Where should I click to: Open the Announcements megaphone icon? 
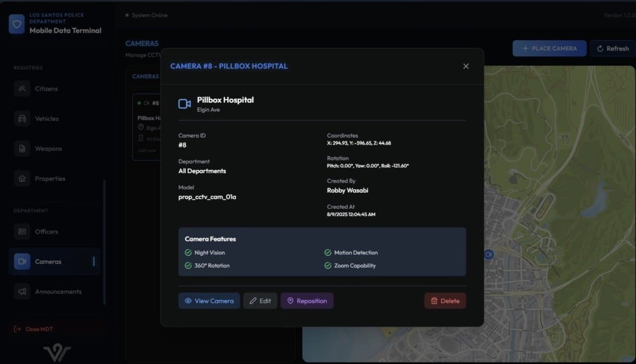coord(22,291)
